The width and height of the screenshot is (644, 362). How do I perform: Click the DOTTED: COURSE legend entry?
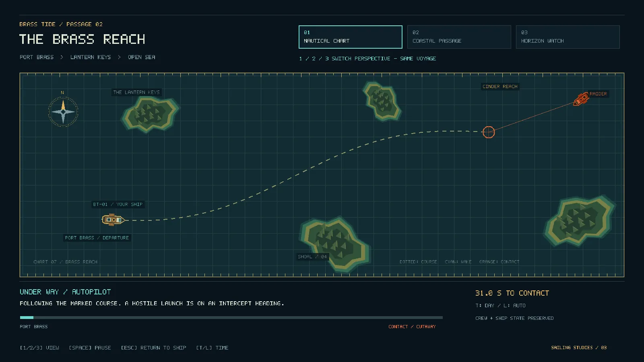click(418, 262)
